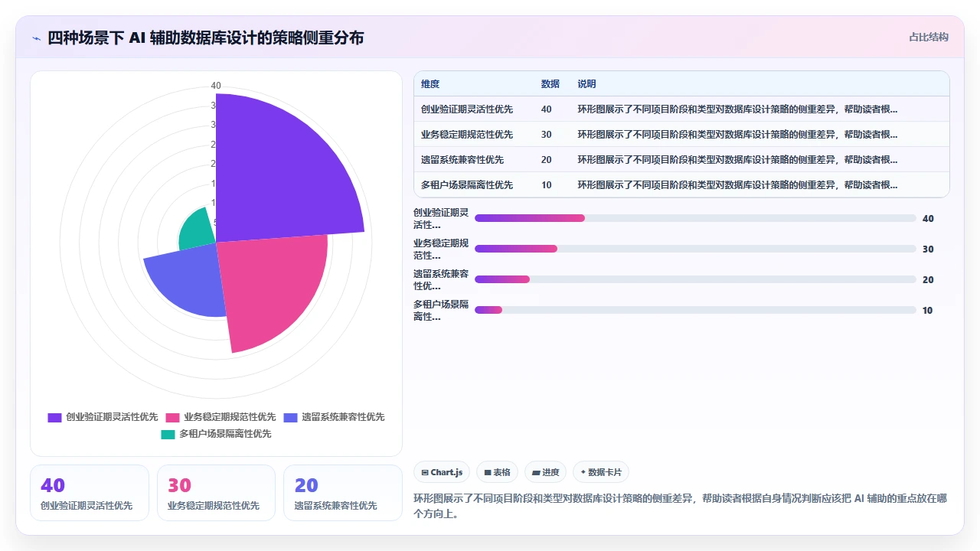
Task: Click progress bar for 遗留系统兼容性
Action: click(x=695, y=279)
